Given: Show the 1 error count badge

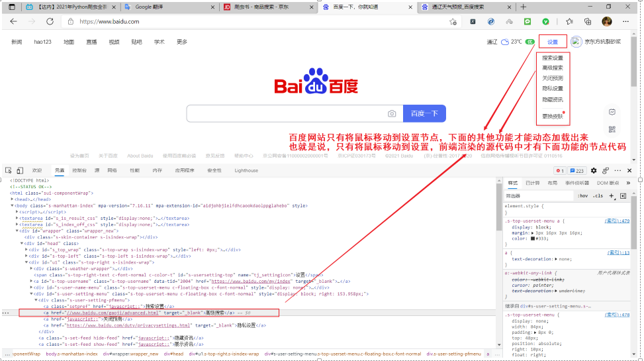Looking at the screenshot, I should point(560,171).
